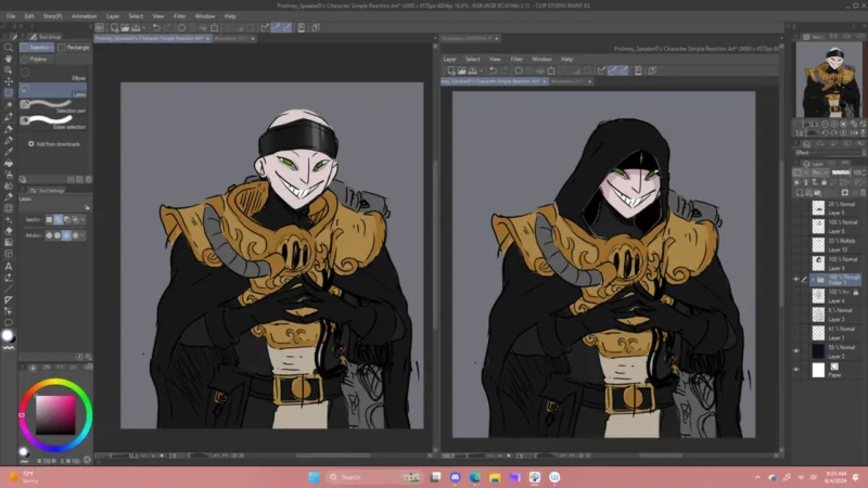Screen dimensions: 868x488
Task: Select the Eraser tool in toolbox
Action: [x=8, y=231]
